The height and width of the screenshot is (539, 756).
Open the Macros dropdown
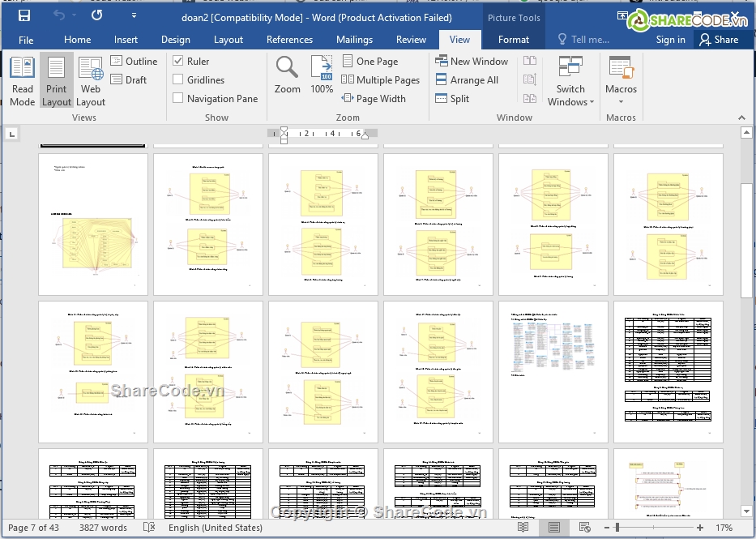[x=621, y=80]
